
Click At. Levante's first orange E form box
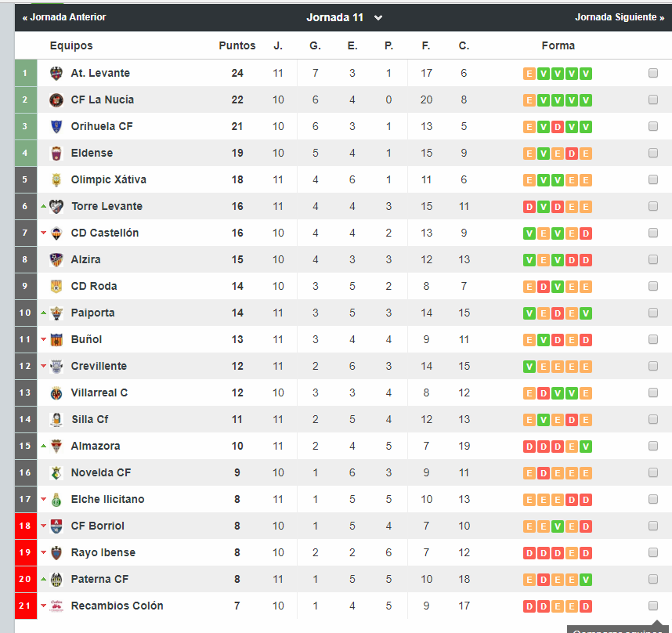pos(529,74)
